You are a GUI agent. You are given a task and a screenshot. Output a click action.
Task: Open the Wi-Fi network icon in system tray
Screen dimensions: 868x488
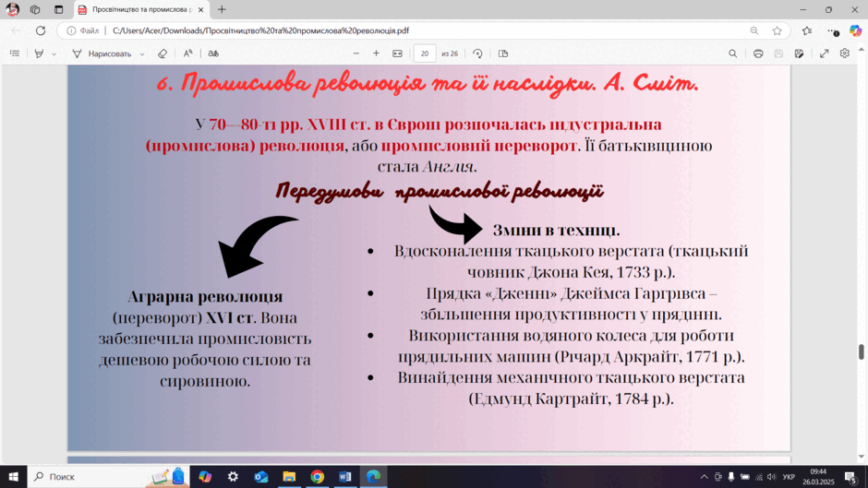coord(759,476)
